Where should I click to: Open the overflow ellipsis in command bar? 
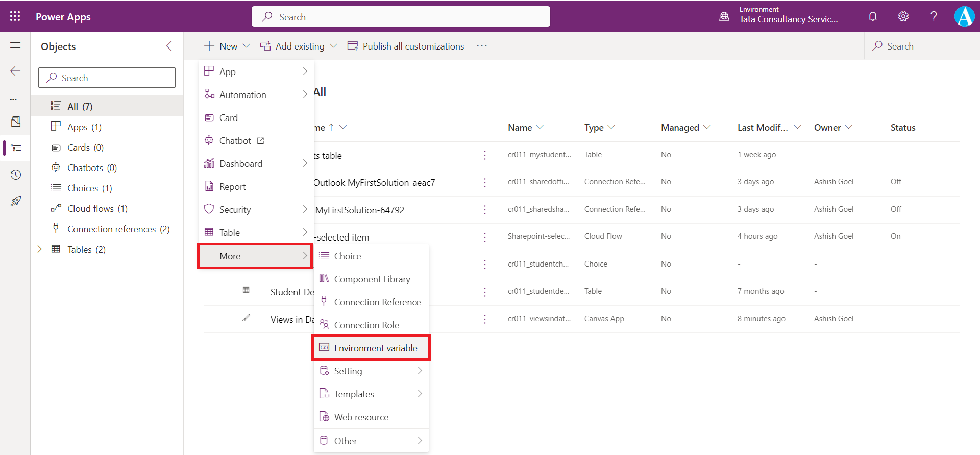tap(482, 46)
